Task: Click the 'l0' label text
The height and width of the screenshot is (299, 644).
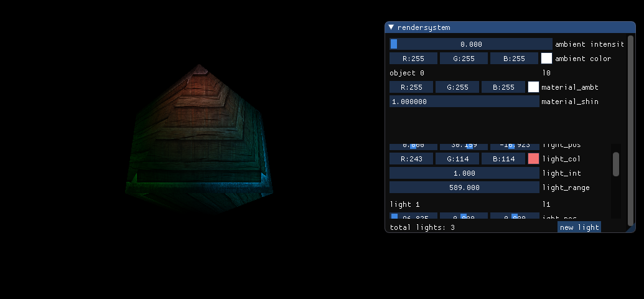Action: pyautogui.click(x=546, y=74)
